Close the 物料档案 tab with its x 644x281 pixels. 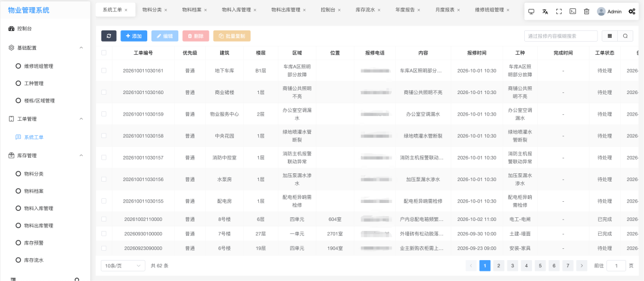205,10
